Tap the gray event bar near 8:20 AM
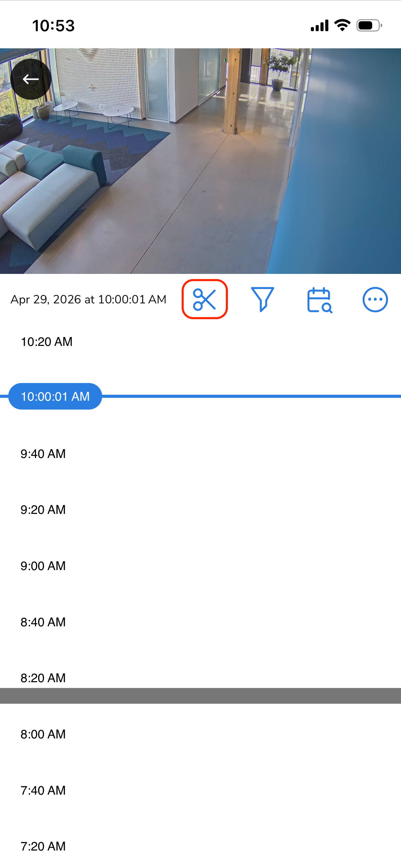This screenshot has width=401, height=868. point(200,696)
